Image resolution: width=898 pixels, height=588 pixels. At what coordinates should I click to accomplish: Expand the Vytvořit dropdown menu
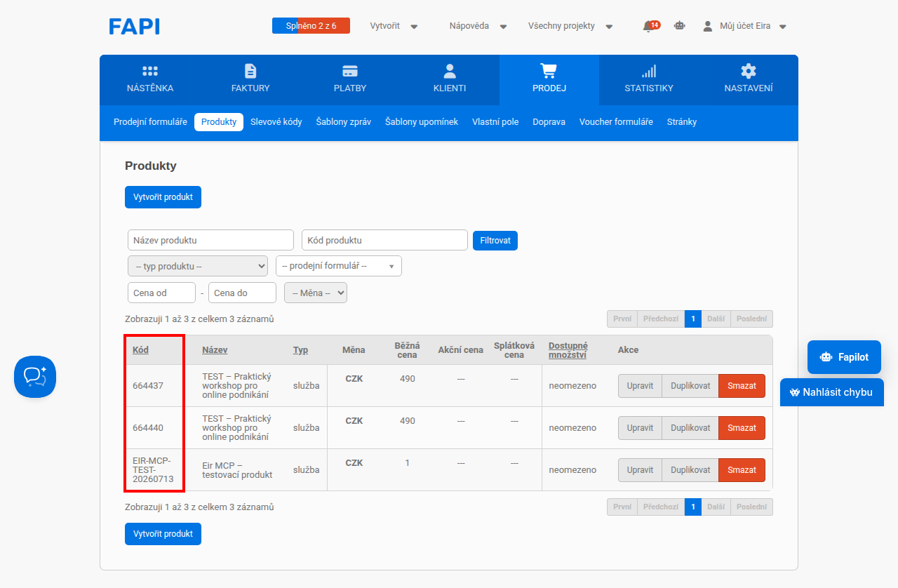click(394, 26)
